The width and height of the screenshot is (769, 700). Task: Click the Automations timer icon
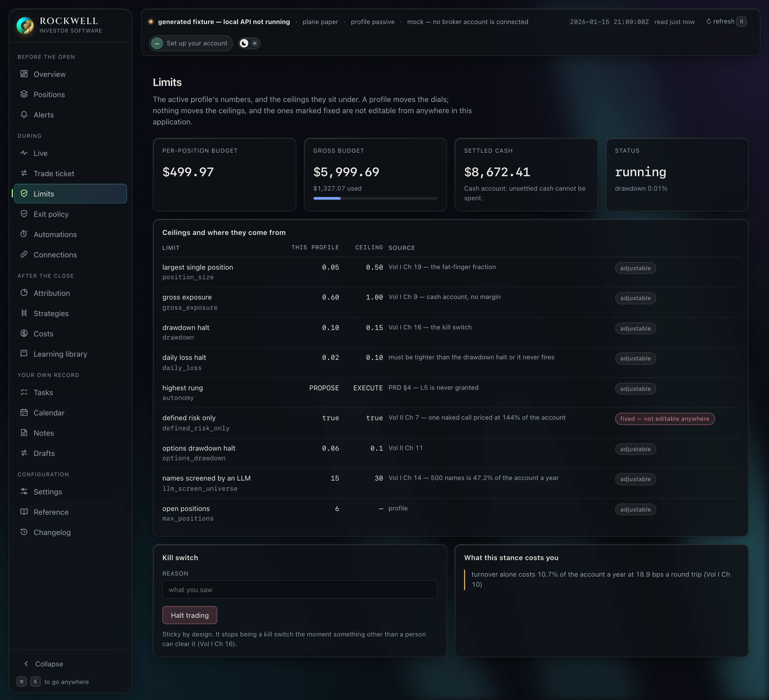pyautogui.click(x=24, y=234)
